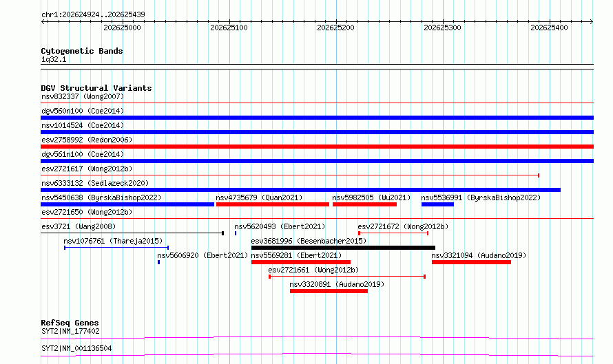This screenshot has width=613, height=364.
Task: Click the Cytogenetic Bands track heading
Action: click(x=82, y=51)
